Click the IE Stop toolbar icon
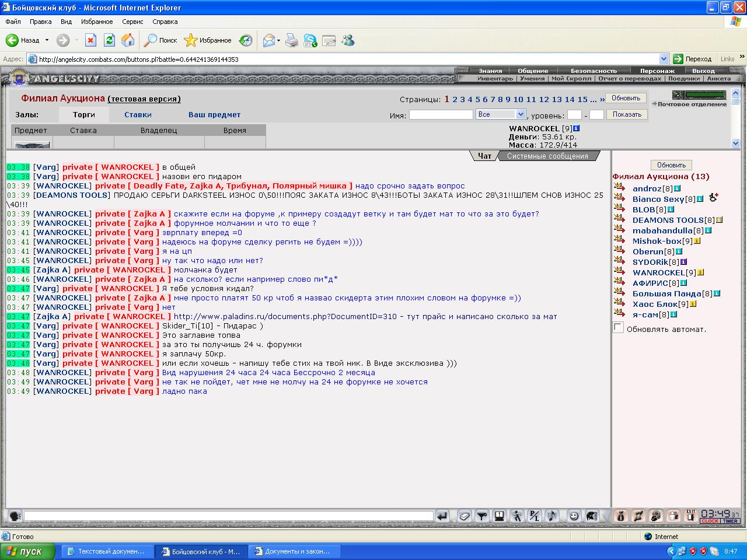The image size is (747, 560). point(90,40)
